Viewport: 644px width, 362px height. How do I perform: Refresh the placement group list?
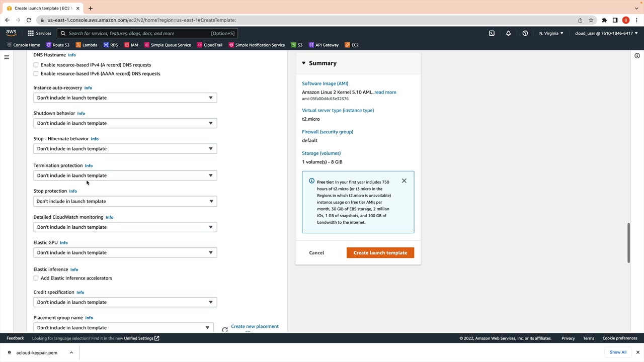(225, 329)
